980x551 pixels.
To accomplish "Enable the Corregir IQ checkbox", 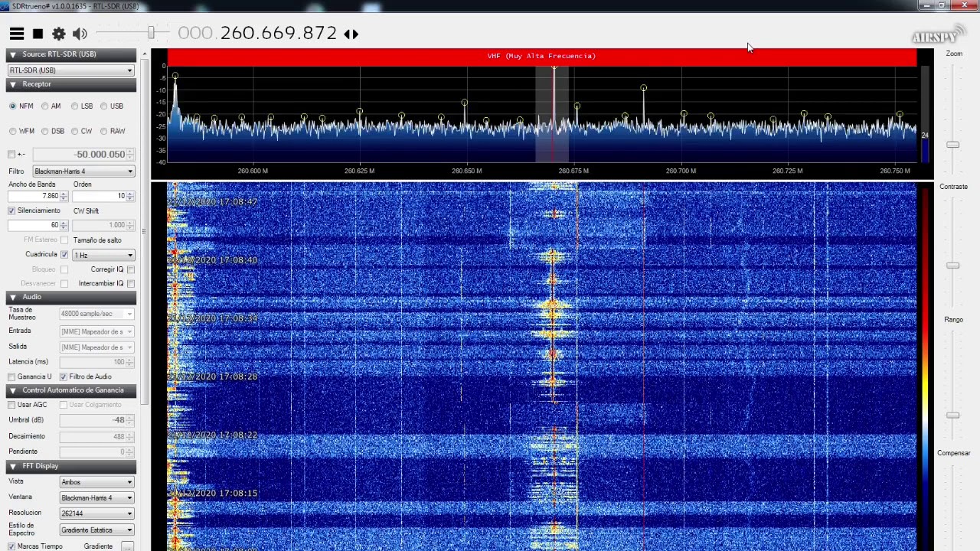I will click(x=131, y=269).
